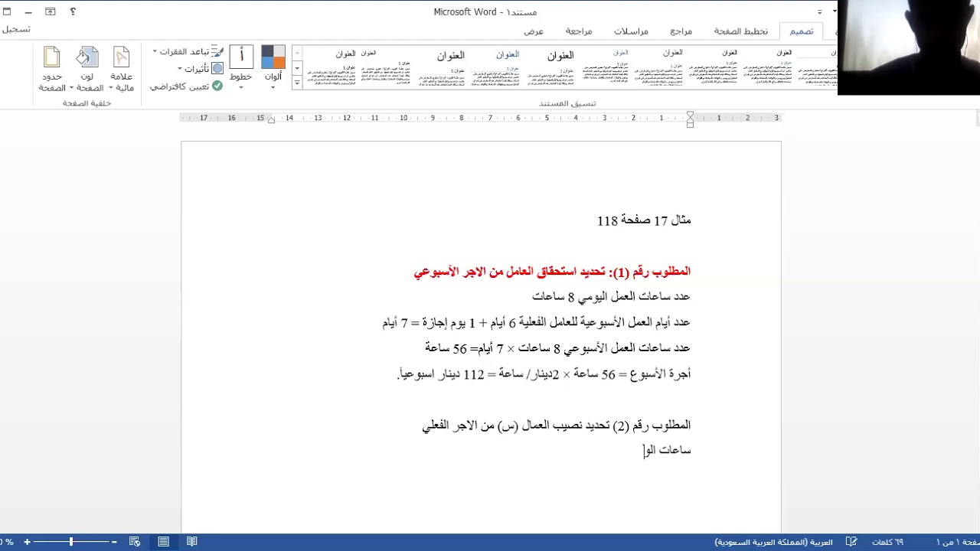The image size is (980, 551).
Task: Click zoom in plus button
Action: coord(27,542)
